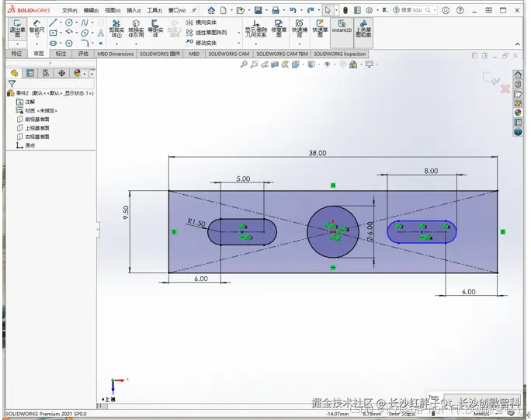The height and width of the screenshot is (420, 531).
Task: Open the DisplayManager color ball tab
Action: (x=77, y=73)
